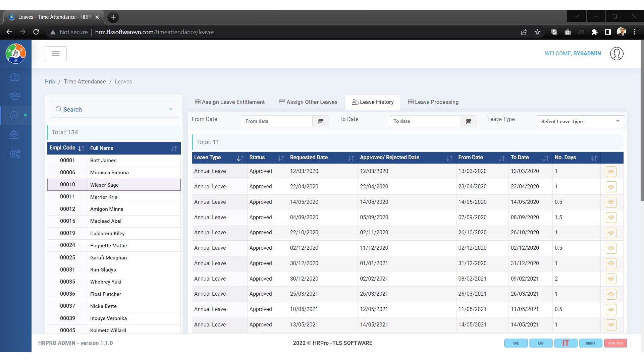Click the time attendance clock sidebar icon

[x=14, y=115]
